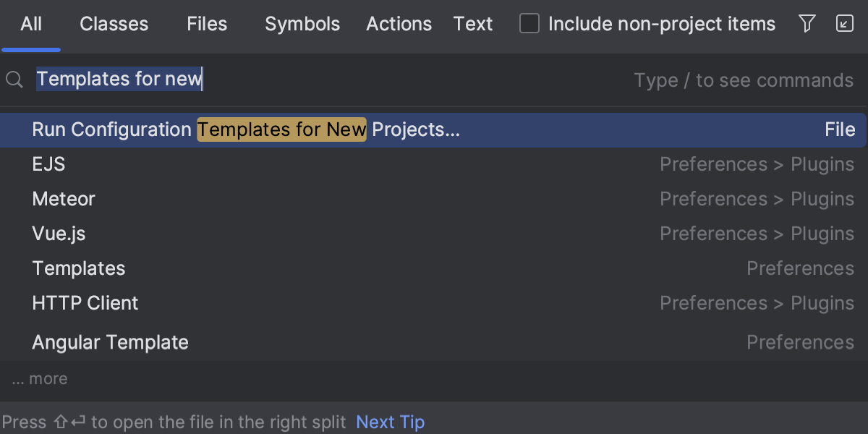Open the Templates preferences entry

point(78,268)
